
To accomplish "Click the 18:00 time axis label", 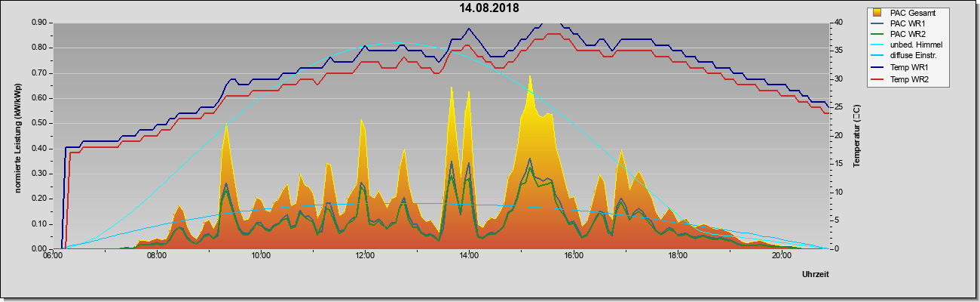I will click(677, 255).
